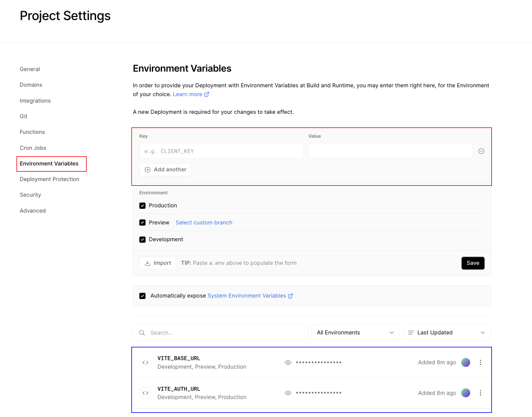Screen dimensions: 532x417
Task: Open three-dot menu for VITE_BASE_URL
Action: pyautogui.click(x=480, y=363)
